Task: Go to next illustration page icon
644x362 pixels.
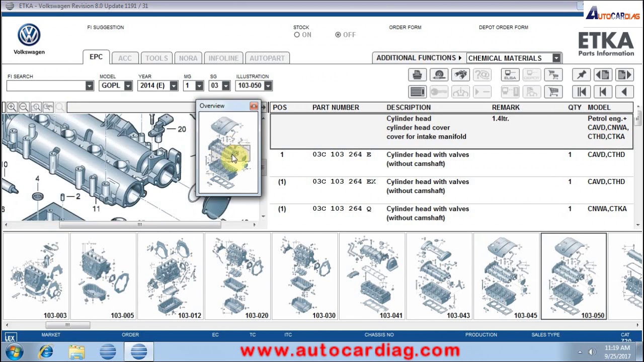Action: (x=624, y=75)
